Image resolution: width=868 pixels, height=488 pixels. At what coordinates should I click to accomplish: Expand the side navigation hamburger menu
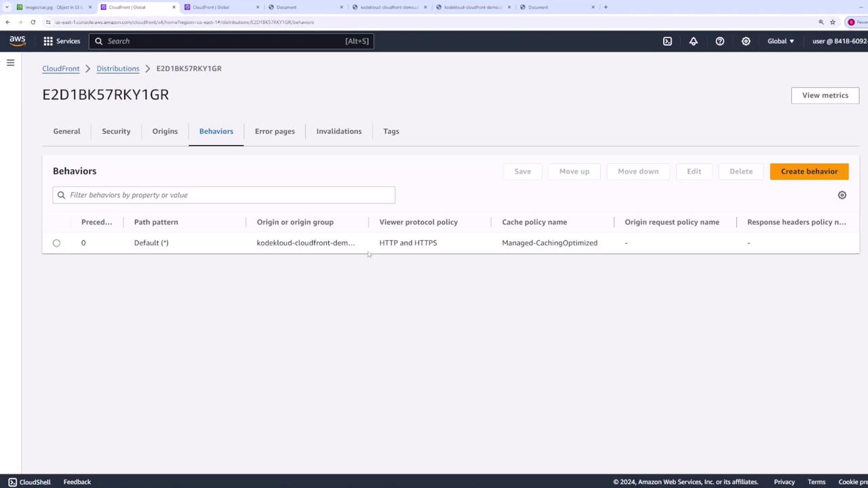click(10, 62)
